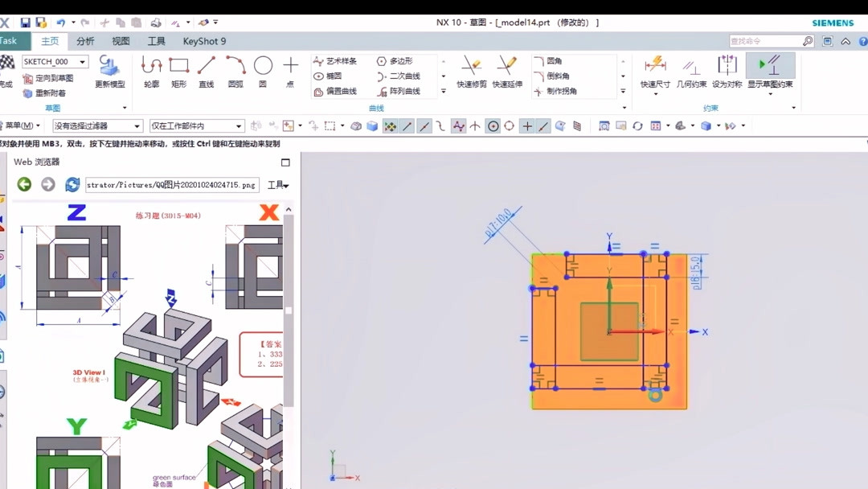Open the KeyShot 9 tab
Screen dimensions: 868x489
pos(204,41)
